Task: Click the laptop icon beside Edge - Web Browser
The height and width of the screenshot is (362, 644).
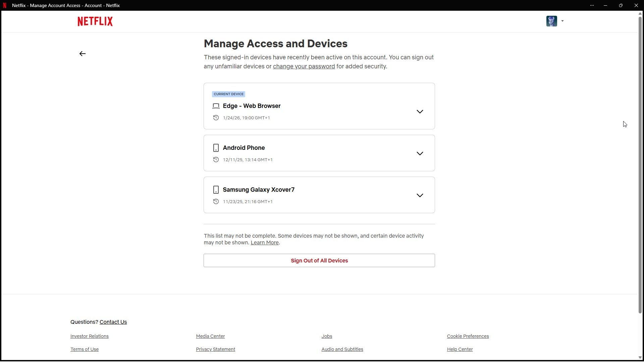Action: (216, 106)
